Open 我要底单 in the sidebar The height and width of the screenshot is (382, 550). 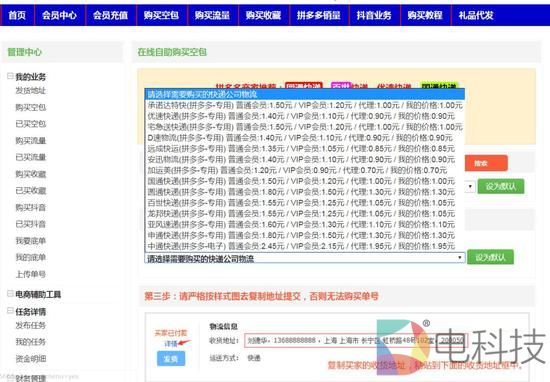click(31, 241)
